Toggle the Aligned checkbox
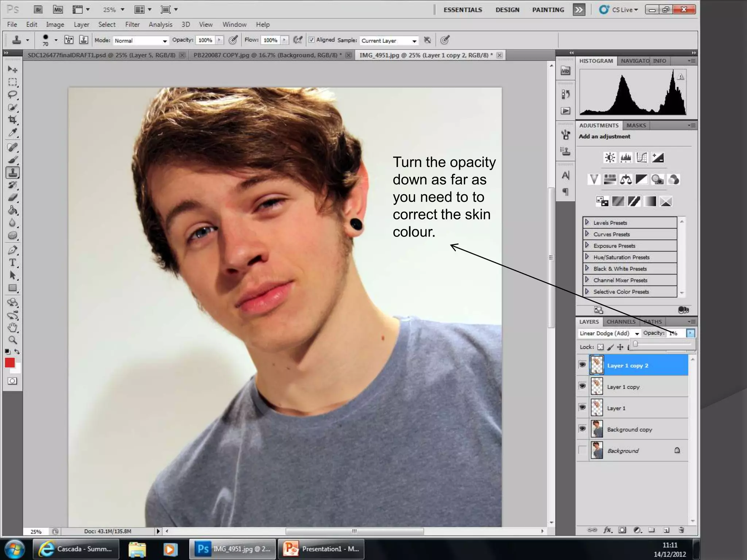The width and height of the screenshot is (747, 560). tap(311, 40)
